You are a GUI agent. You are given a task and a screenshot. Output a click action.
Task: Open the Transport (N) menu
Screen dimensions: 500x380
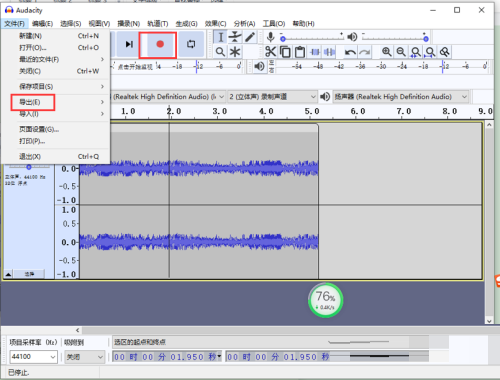[129, 24]
